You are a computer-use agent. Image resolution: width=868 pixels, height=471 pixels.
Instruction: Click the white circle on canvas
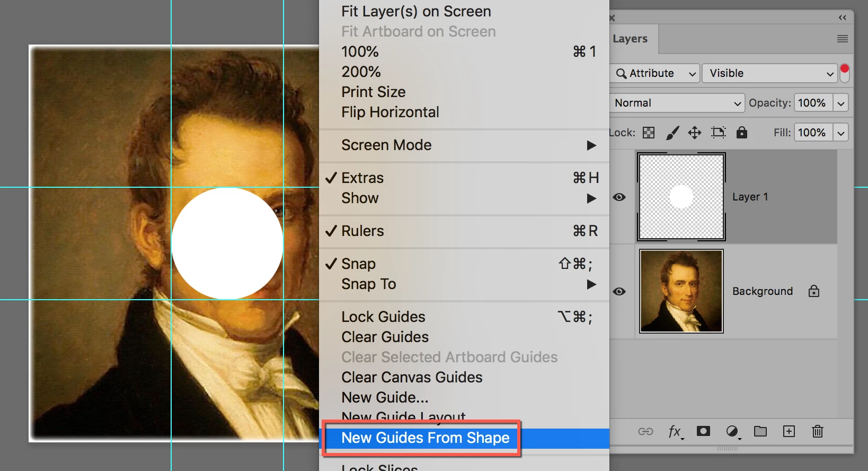click(x=227, y=243)
